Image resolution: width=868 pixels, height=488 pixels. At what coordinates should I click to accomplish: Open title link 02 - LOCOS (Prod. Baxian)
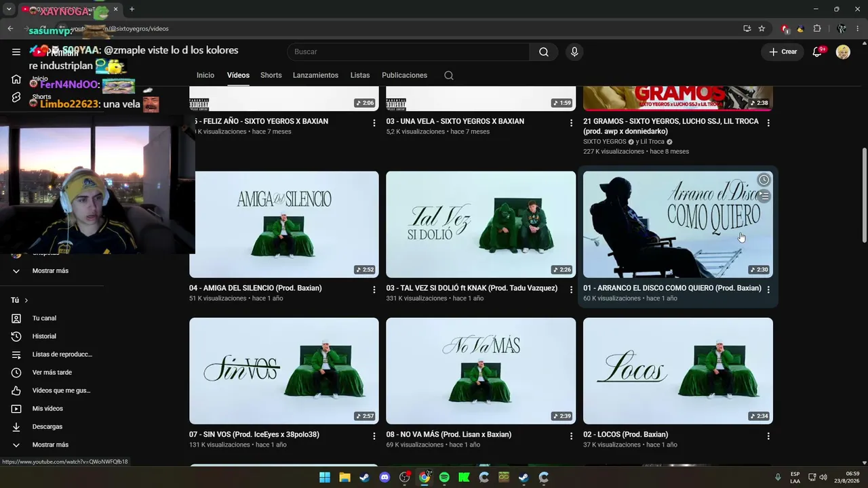coord(625,434)
